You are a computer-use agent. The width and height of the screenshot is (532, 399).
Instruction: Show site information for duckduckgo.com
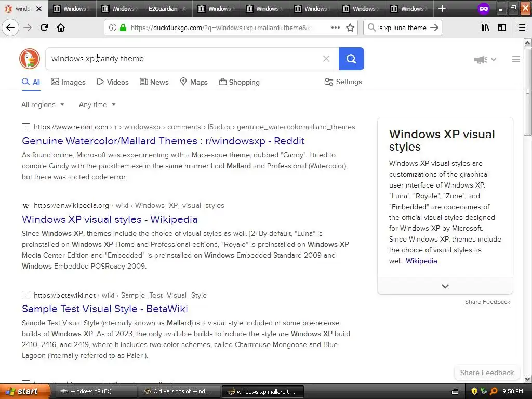pyautogui.click(x=113, y=28)
